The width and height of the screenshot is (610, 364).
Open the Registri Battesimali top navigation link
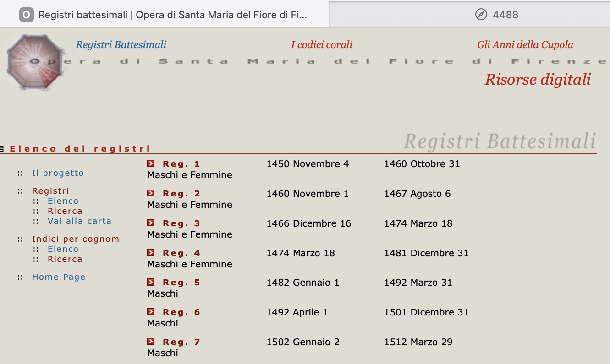(x=121, y=45)
